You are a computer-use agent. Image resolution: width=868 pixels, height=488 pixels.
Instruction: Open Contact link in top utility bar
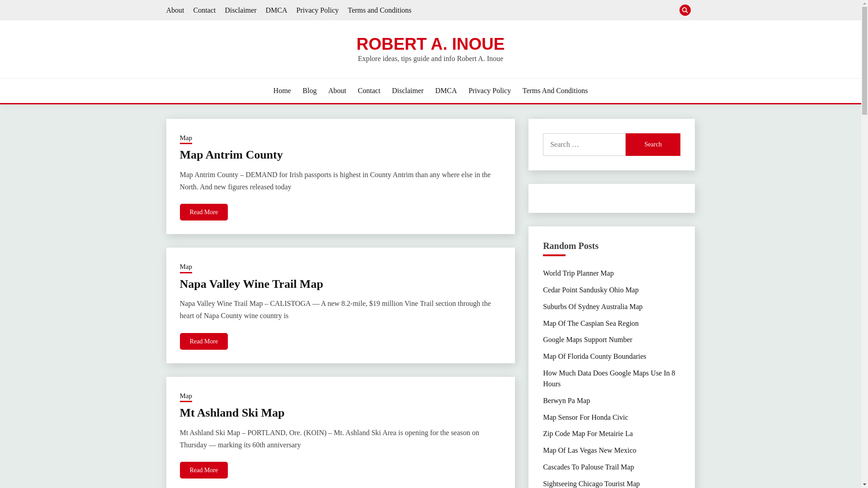click(204, 10)
